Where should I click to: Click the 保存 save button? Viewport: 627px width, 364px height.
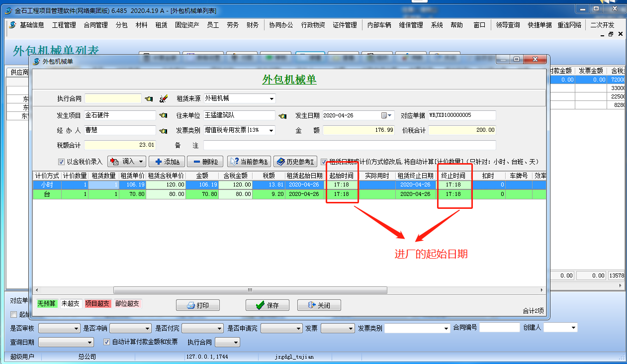(268, 305)
